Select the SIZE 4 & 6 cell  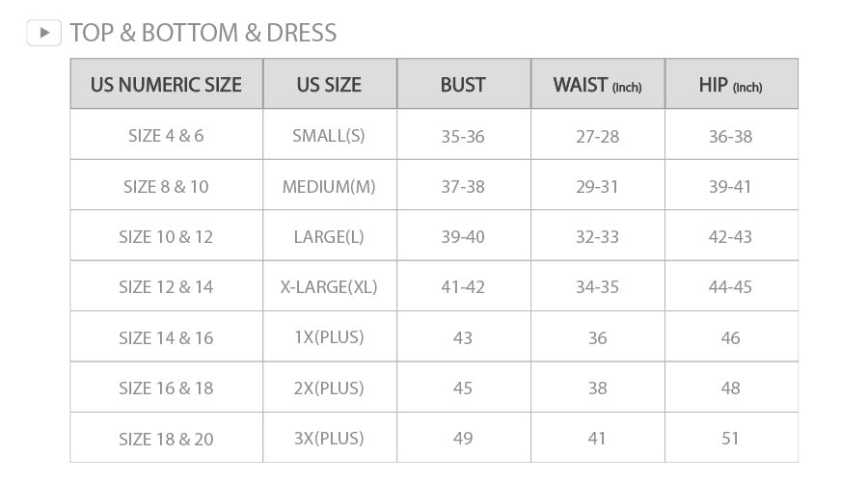[x=166, y=136]
